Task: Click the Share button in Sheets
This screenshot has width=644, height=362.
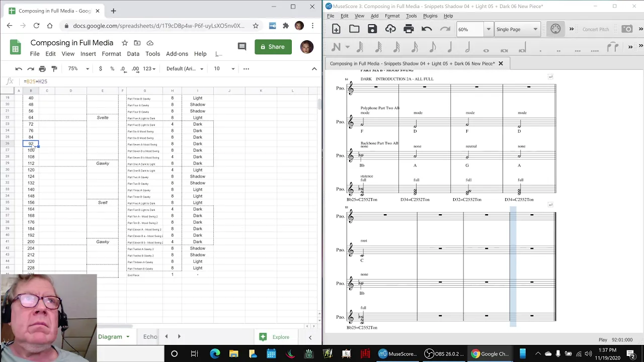Action: pos(273,47)
